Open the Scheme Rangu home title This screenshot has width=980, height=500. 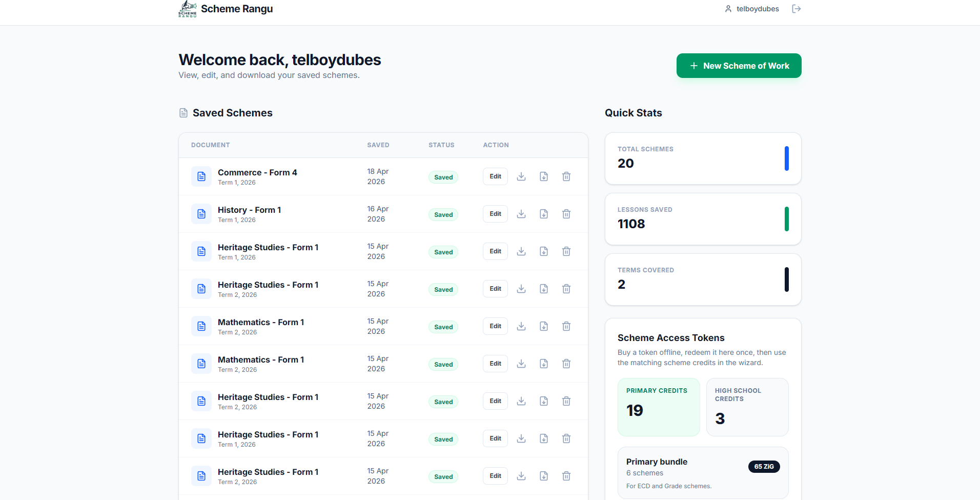point(237,9)
